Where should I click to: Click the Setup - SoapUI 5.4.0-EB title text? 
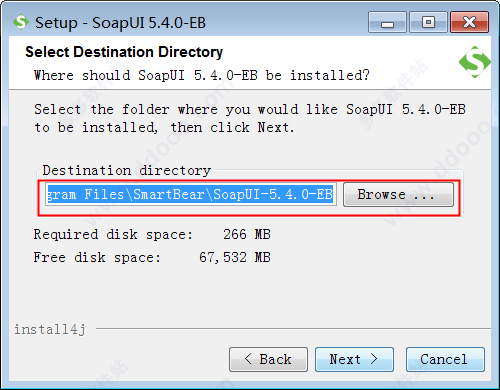coord(120,23)
